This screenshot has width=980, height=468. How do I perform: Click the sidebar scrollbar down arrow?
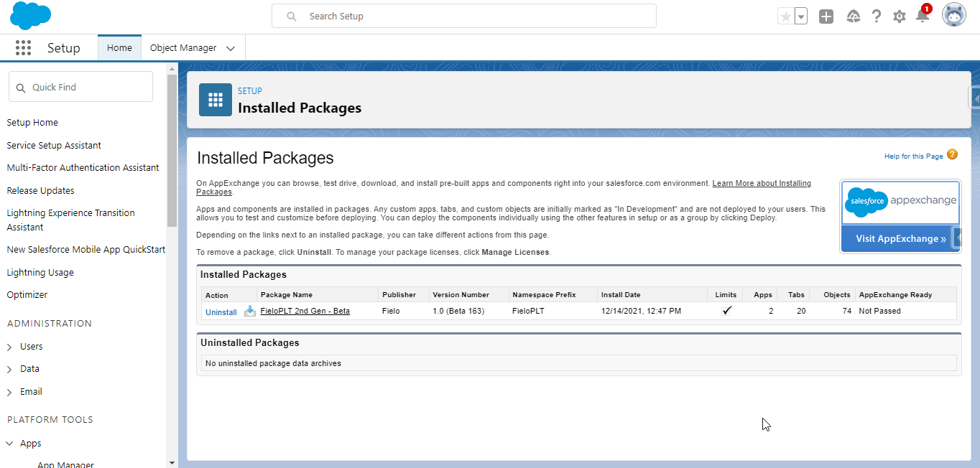click(x=172, y=463)
